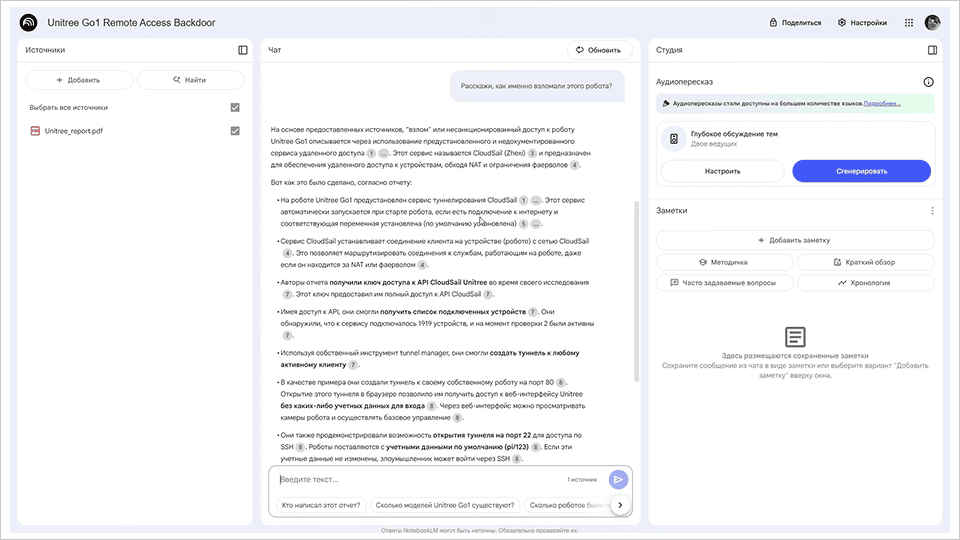Click the Unitree_report.pdf file icon
This screenshot has height=540, width=960.
(35, 131)
